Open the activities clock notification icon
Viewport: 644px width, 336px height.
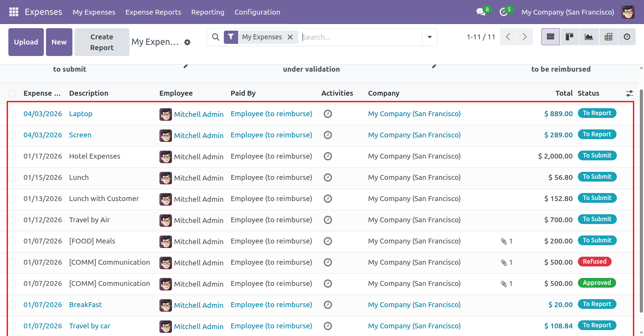(x=503, y=12)
